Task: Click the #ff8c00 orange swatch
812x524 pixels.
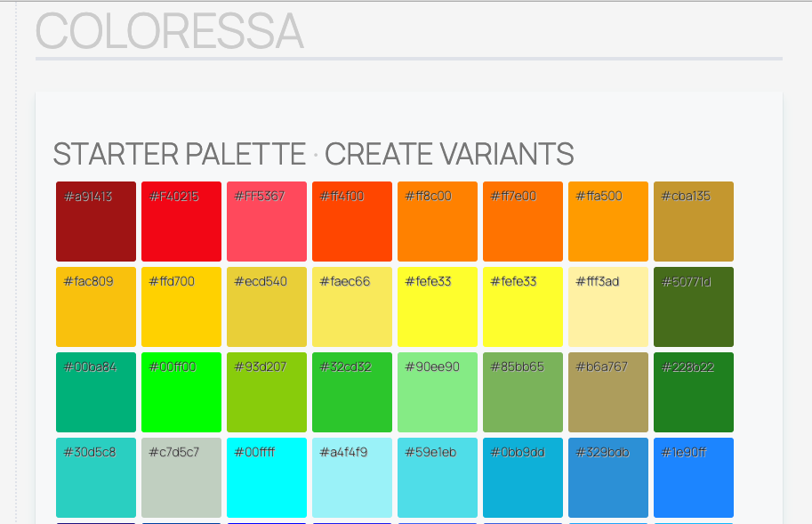Action: (437, 222)
